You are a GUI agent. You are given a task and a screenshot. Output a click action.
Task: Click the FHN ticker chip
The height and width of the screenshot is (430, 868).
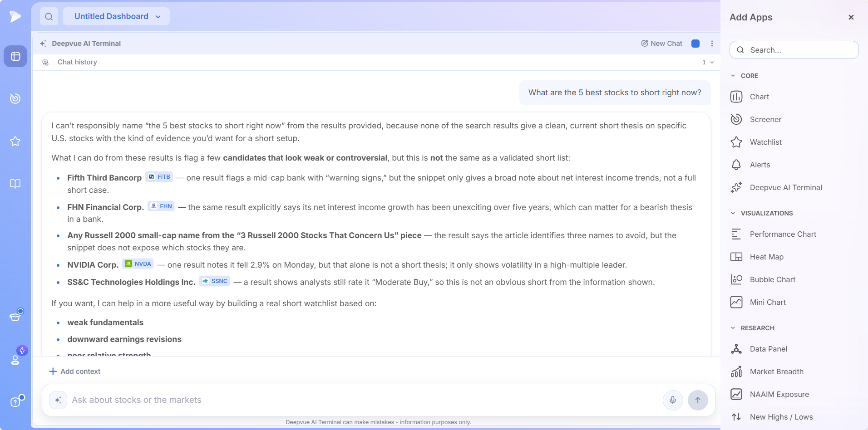tap(161, 206)
